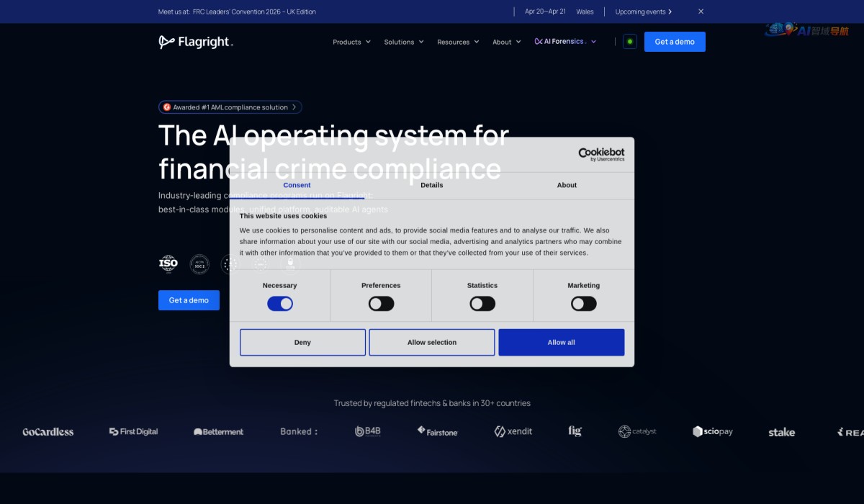This screenshot has height=504, width=864.
Task: Open the AI Forensics dropdown
Action: [x=565, y=42]
